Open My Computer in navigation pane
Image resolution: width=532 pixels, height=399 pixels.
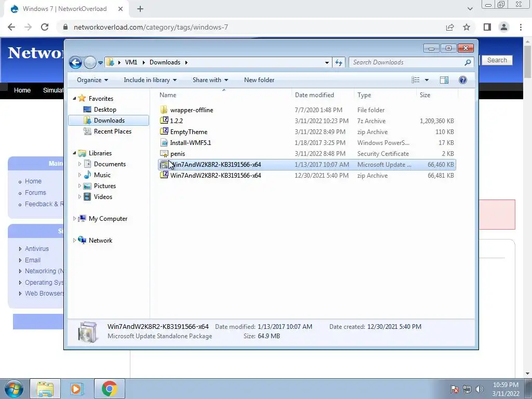[x=108, y=219]
